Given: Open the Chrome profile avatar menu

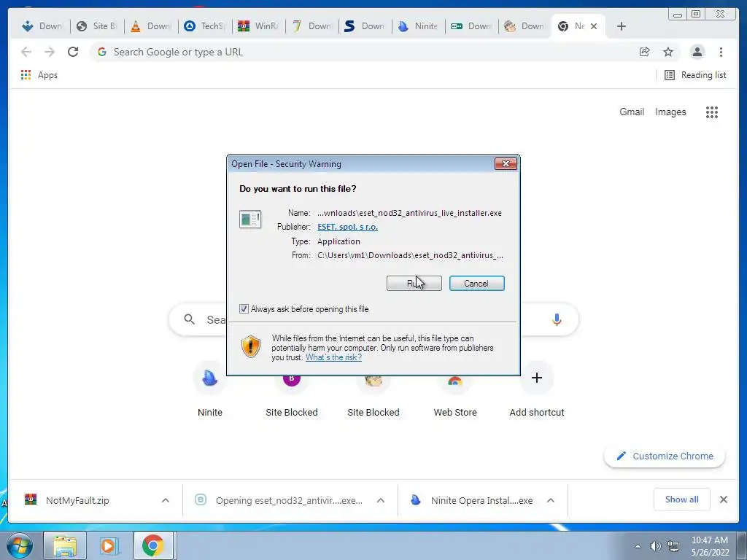Looking at the screenshot, I should click(x=697, y=52).
